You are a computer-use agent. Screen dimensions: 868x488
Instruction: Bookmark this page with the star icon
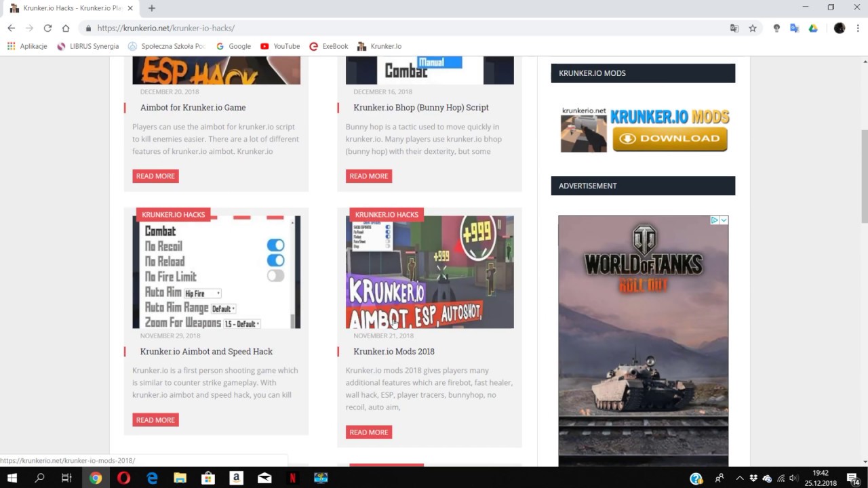click(x=753, y=28)
